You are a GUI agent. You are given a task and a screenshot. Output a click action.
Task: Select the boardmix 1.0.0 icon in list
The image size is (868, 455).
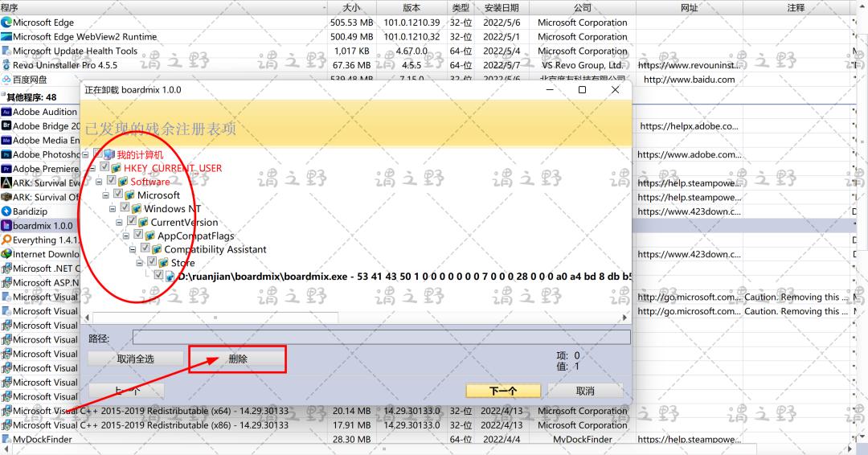tap(6, 226)
